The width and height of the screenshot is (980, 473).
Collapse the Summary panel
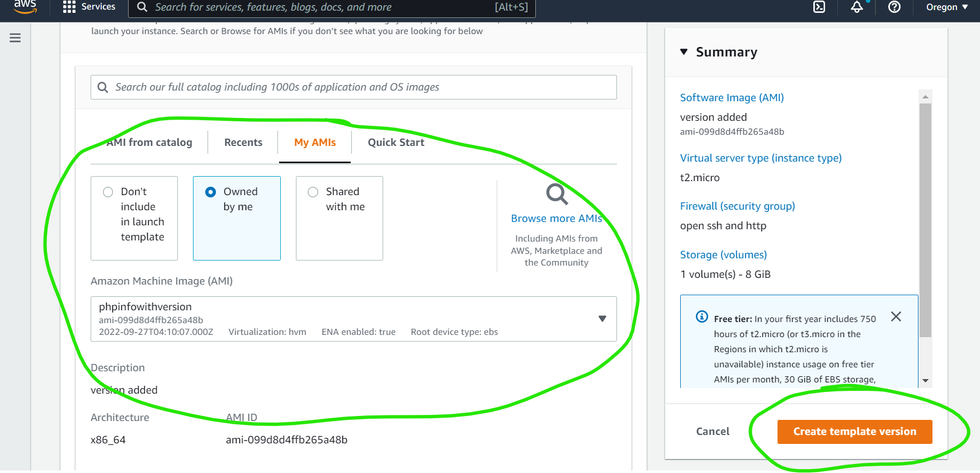point(684,52)
